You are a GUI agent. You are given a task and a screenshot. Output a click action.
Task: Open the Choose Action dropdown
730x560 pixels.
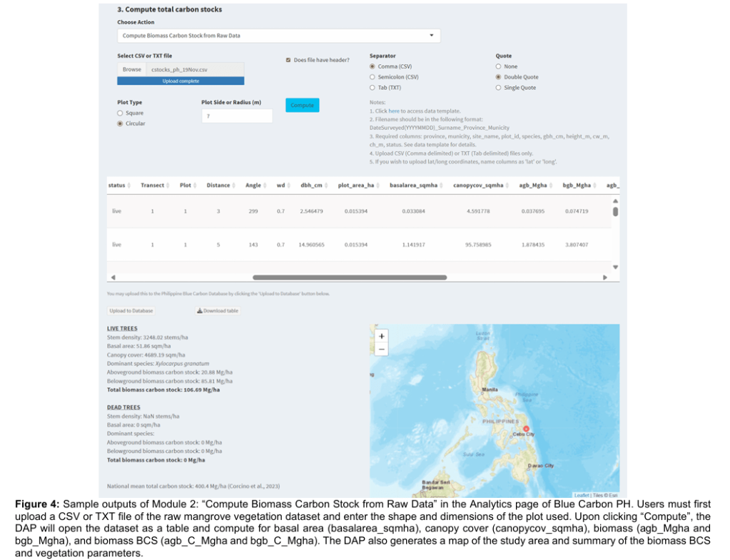tap(278, 35)
